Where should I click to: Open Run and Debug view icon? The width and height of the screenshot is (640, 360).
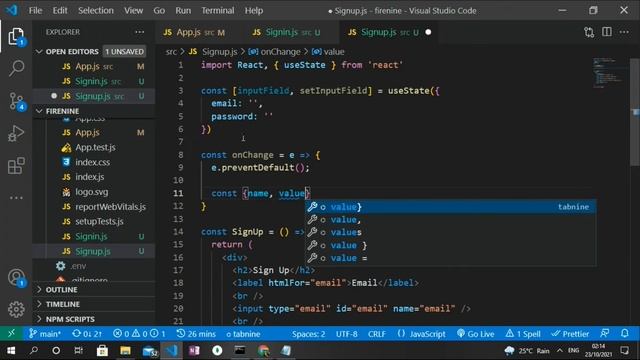(16, 133)
